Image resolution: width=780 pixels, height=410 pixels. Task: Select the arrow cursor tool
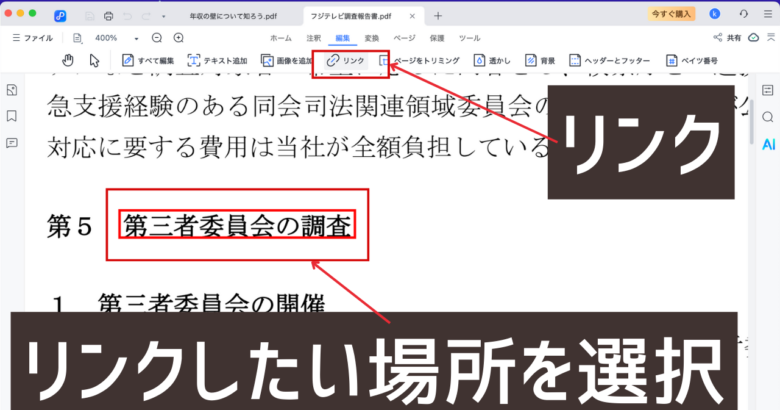click(94, 61)
